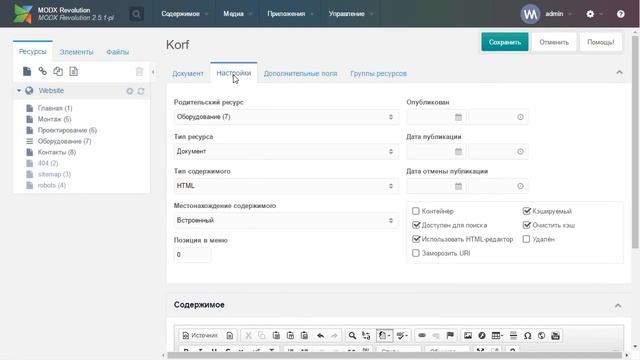Open the search magnifier in top bar
The height and width of the screenshot is (360, 640).
click(136, 14)
